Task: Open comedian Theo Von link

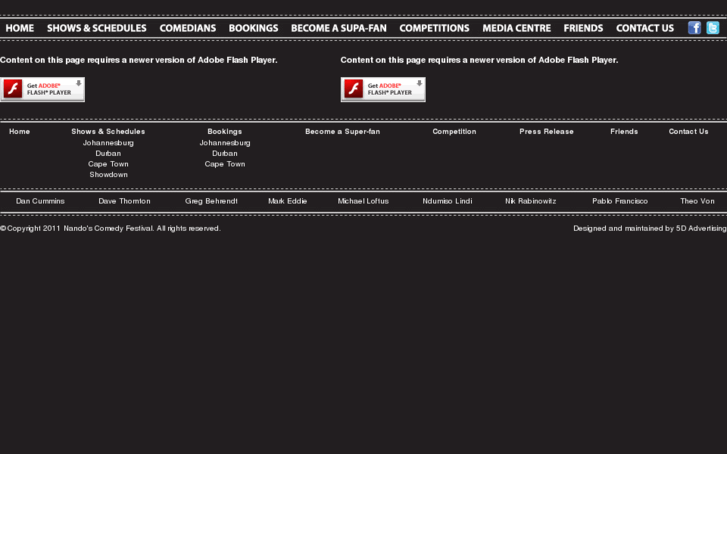Action: coord(697,201)
